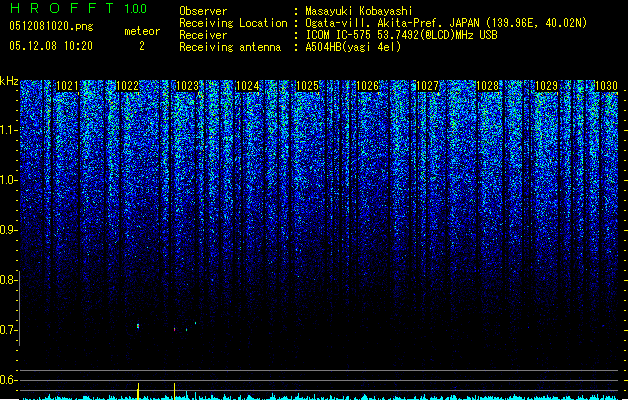Screen dimensions: 629x400
Task: Click the 1.1 kHz axis tick label
Action: 9,130
